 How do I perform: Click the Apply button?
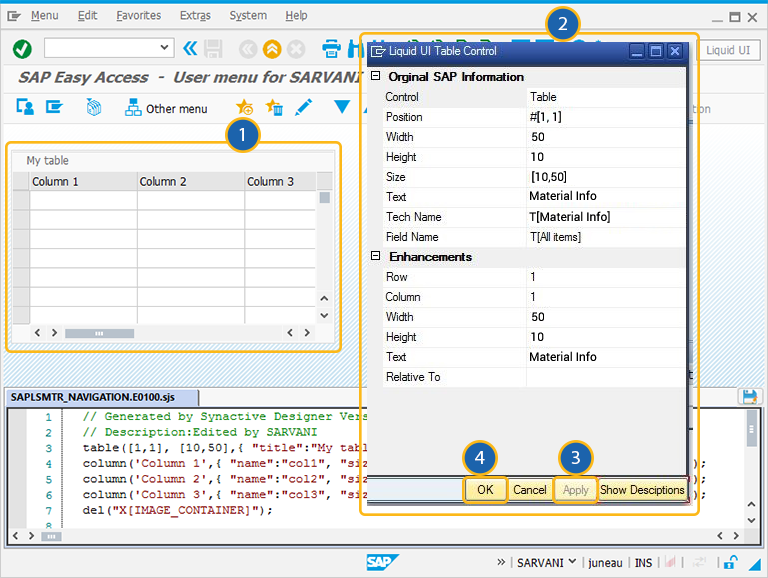(x=576, y=490)
